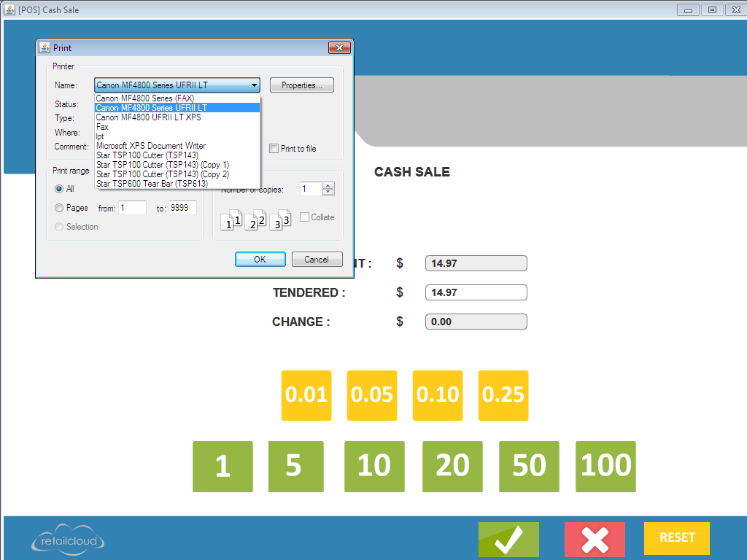Choose Canon MF4800 UFRII LT XPS printer
The image size is (747, 560).
pyautogui.click(x=177, y=117)
